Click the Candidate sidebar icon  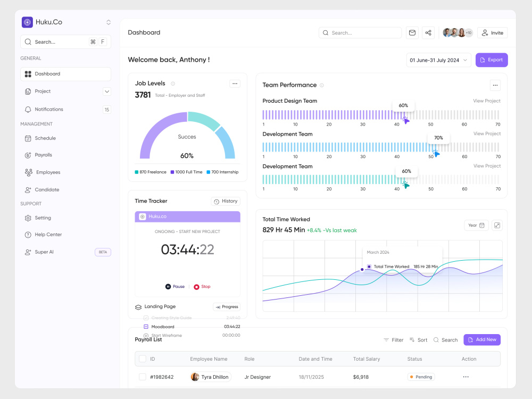[x=28, y=190]
